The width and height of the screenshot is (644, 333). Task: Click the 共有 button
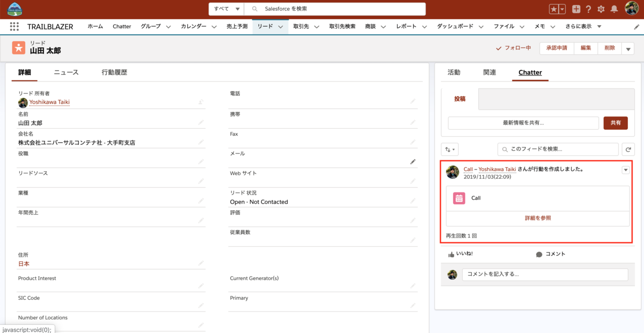click(616, 123)
